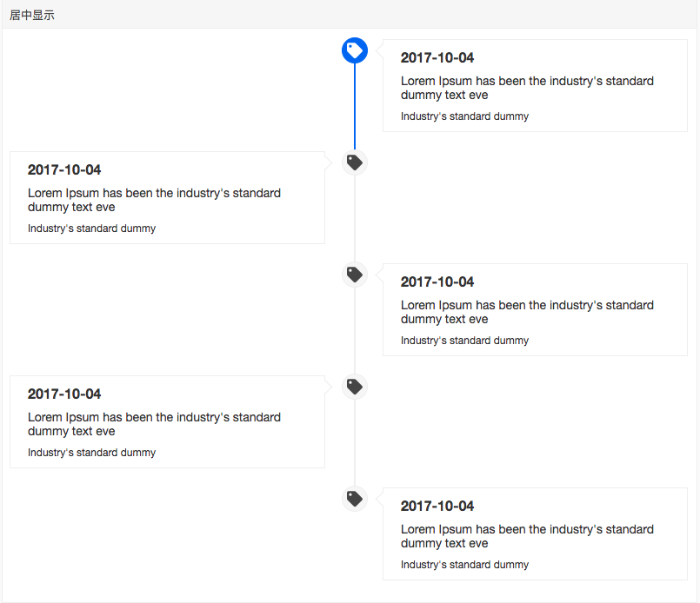This screenshot has width=700, height=603.
Task: Click "Industry's standard dummy" in the last card
Action: click(464, 565)
